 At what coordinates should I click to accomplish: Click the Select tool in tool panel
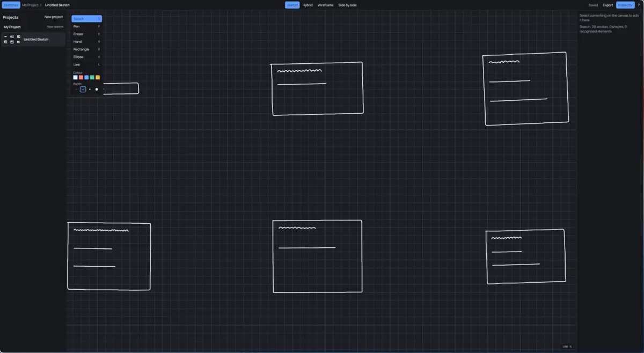(x=86, y=19)
